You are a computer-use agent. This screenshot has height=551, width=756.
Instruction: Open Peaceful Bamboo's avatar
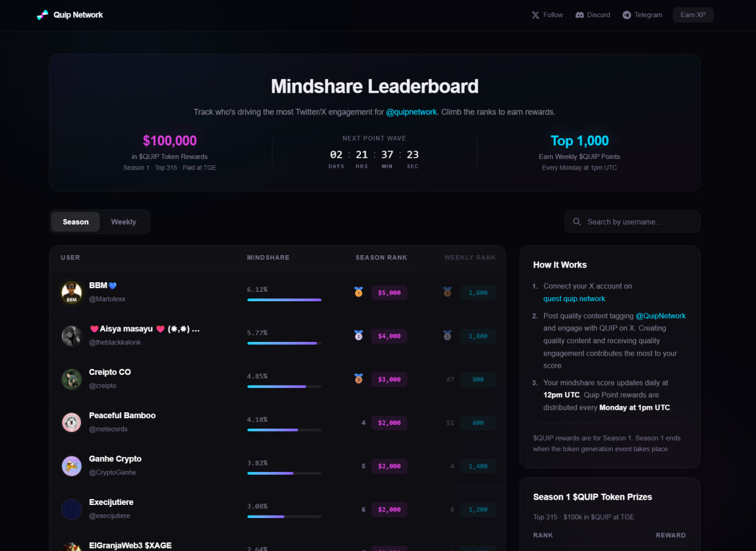click(71, 422)
